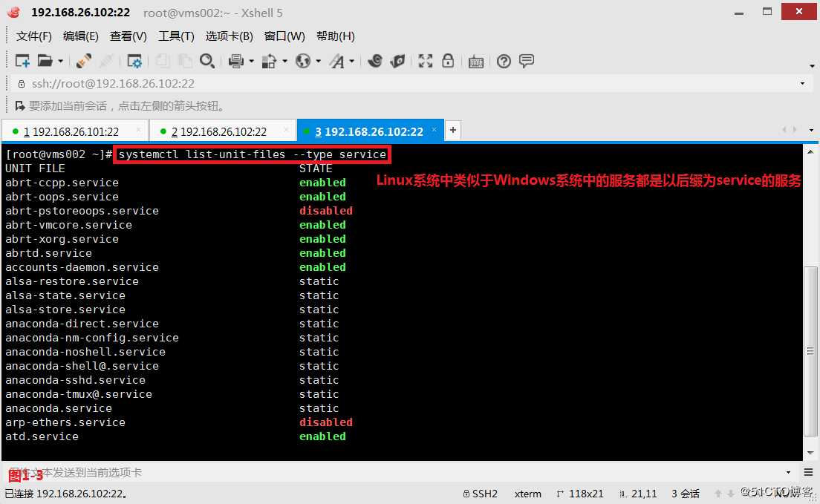Click the Font letter A icon

click(x=337, y=61)
